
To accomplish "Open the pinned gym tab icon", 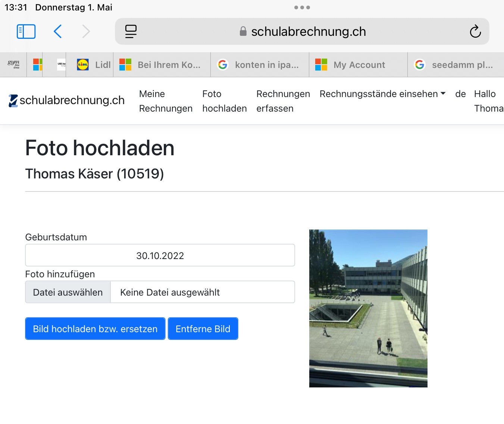I will coord(13,65).
